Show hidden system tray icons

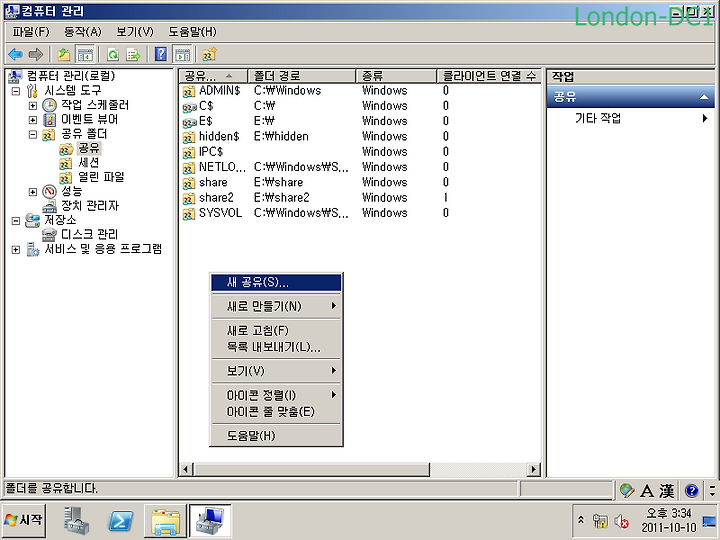tap(581, 520)
